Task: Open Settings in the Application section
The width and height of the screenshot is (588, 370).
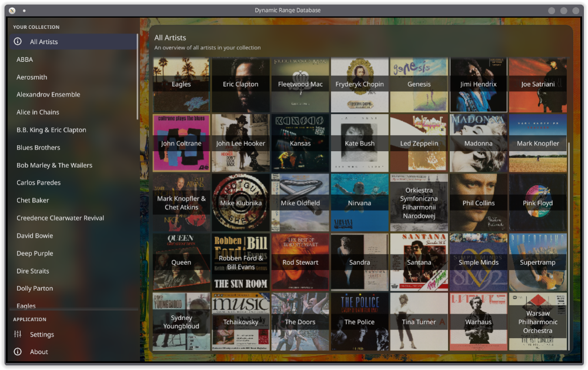Action: (73, 334)
